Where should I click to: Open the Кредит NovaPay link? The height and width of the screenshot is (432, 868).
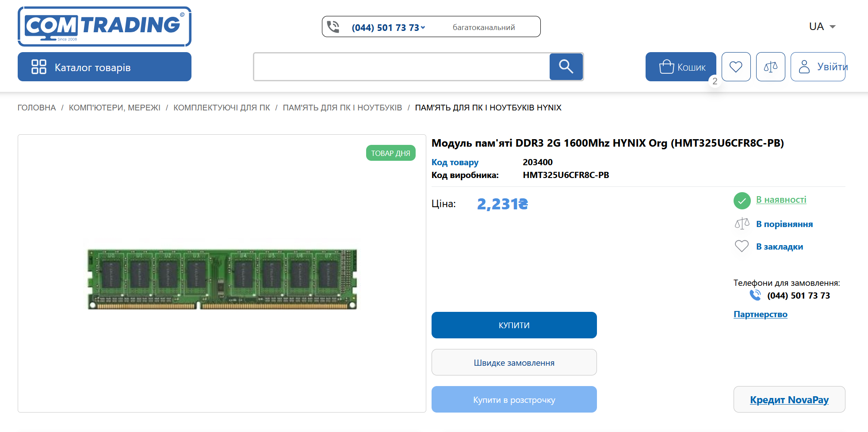[x=789, y=400]
